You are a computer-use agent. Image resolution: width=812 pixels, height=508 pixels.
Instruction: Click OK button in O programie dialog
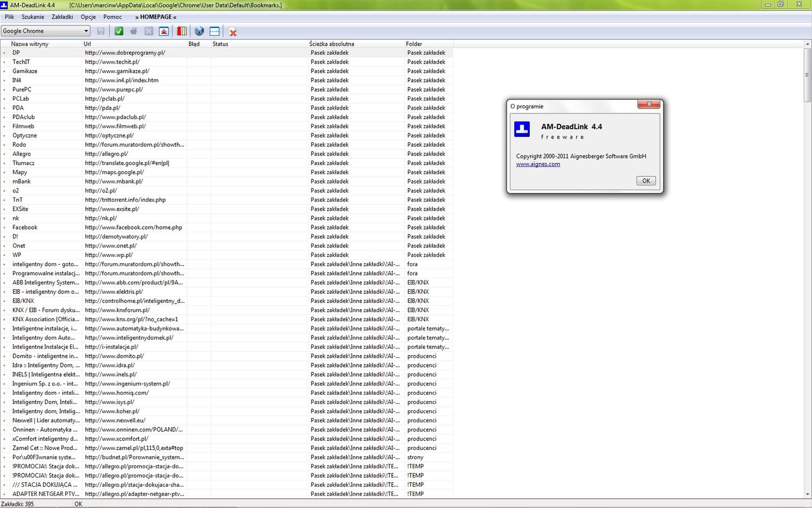(646, 180)
